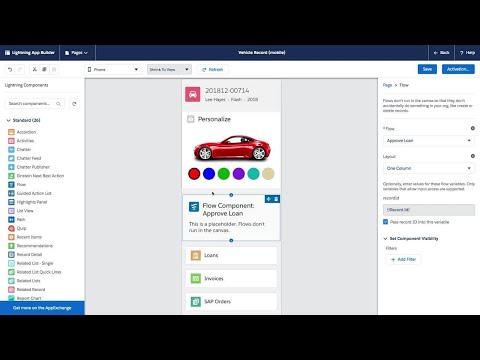Select the Quip component icon
The height and width of the screenshot is (360, 480).
coord(11,228)
